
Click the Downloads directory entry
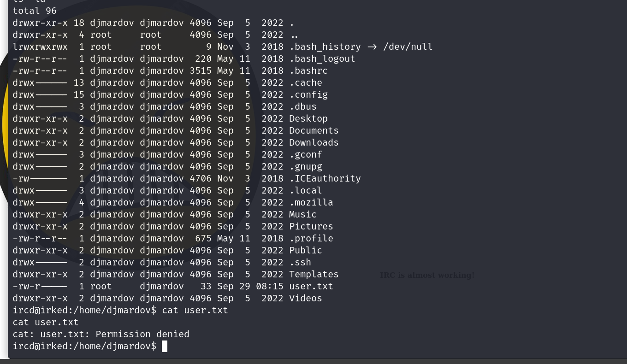click(313, 142)
